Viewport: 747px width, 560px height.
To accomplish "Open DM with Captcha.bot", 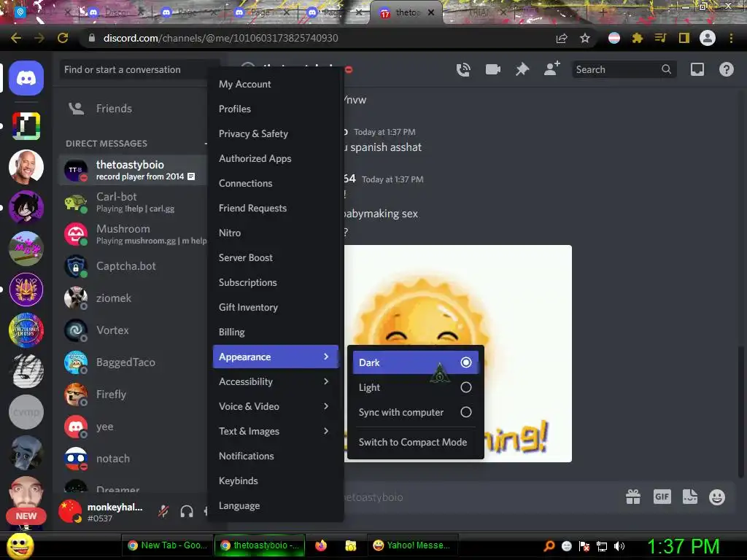I will coord(133,266).
